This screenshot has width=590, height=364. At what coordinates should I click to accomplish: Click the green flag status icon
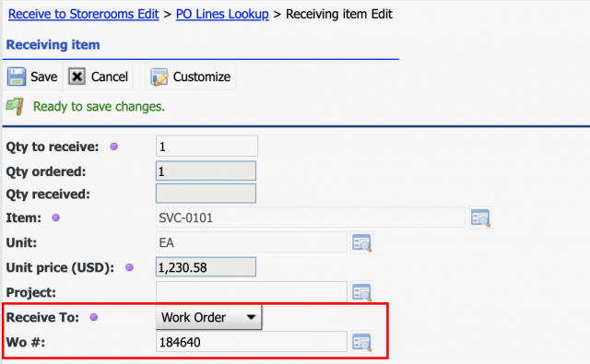pos(15,106)
